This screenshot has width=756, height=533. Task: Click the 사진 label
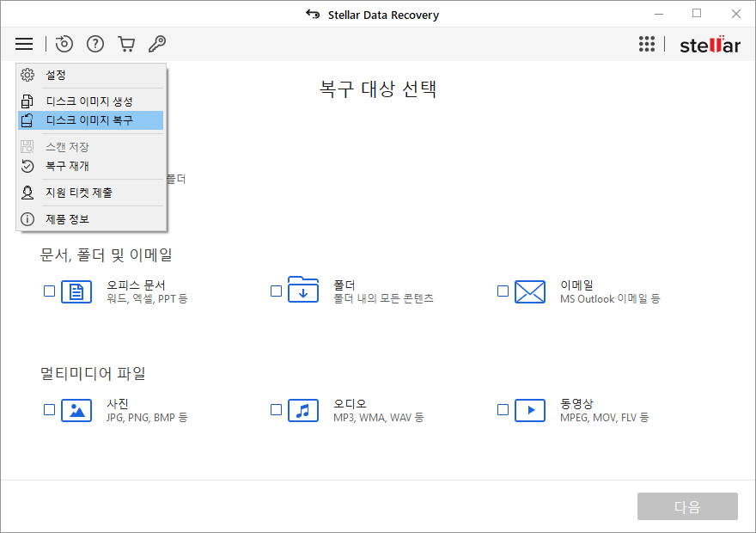(118, 403)
